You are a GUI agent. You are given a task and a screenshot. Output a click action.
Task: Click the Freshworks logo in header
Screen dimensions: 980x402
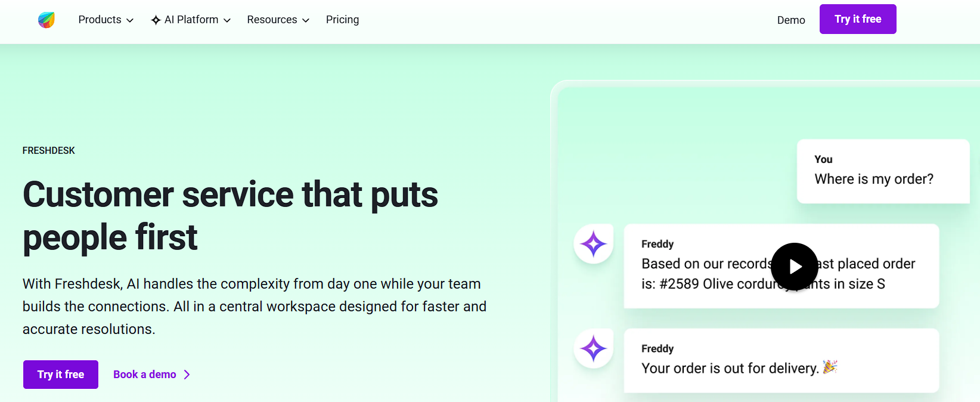(46, 20)
